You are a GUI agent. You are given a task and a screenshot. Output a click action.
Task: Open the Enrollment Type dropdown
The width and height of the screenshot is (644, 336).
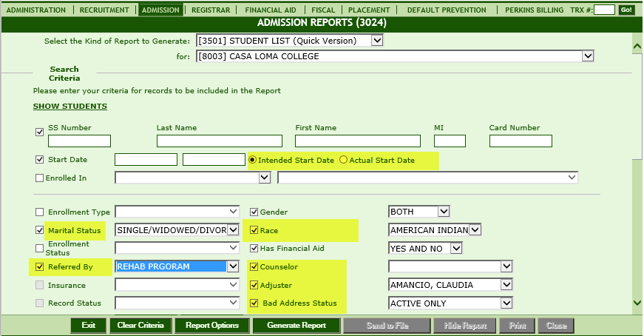click(177, 212)
